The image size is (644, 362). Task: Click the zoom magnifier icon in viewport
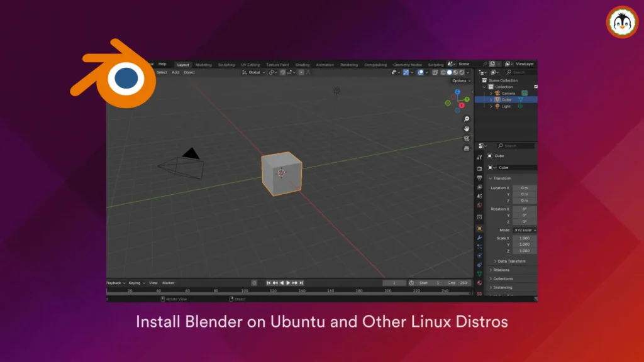coord(467,119)
